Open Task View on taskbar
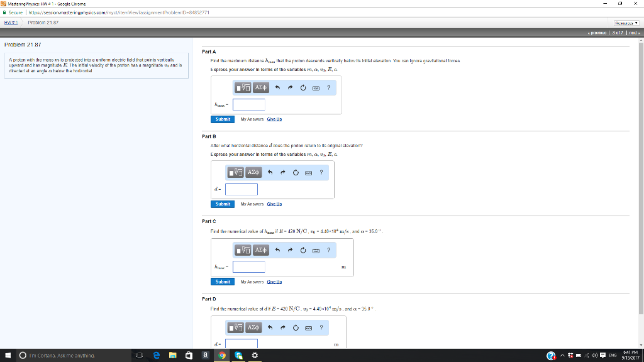Viewport: 644px width, 362px height. 139,356
